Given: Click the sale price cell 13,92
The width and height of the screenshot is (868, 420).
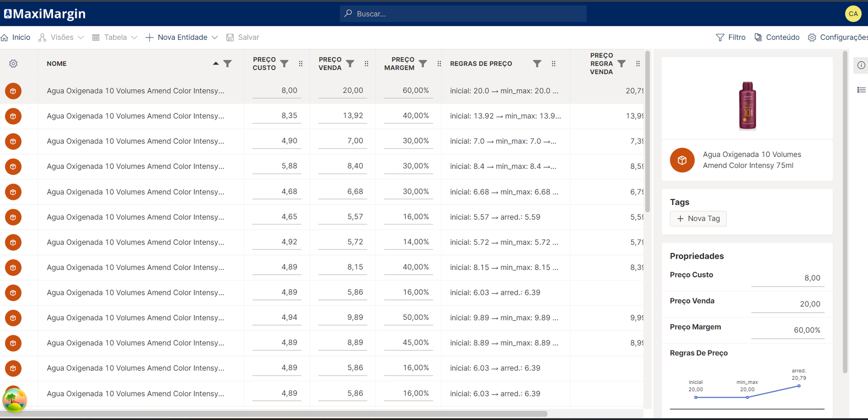Looking at the screenshot, I should pos(343,116).
